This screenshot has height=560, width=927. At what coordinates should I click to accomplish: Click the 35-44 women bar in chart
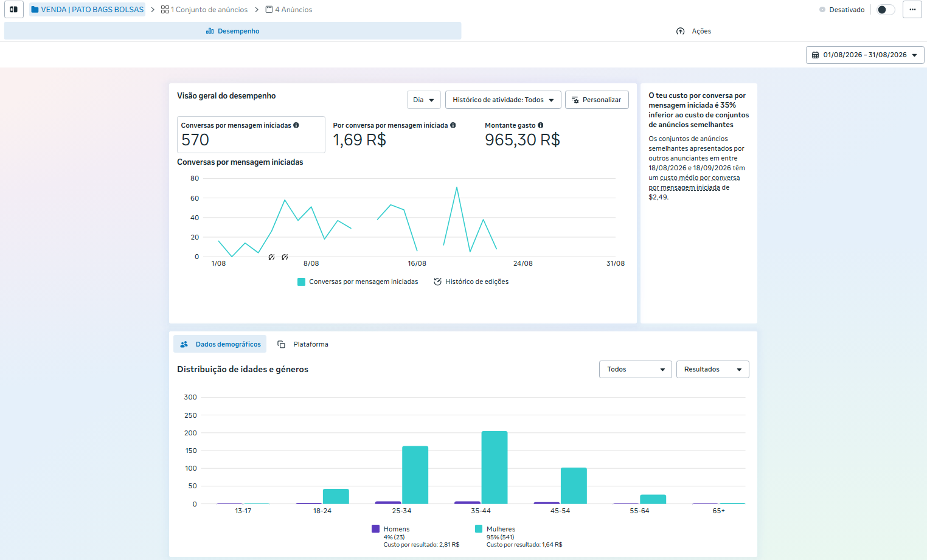tap(495, 468)
